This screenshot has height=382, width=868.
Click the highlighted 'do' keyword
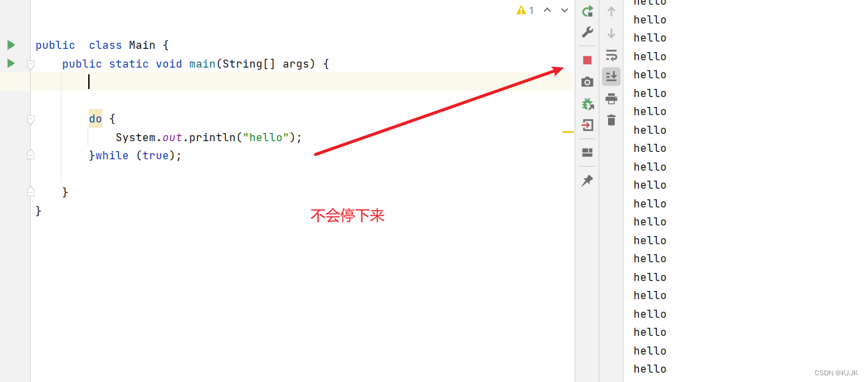click(x=96, y=118)
